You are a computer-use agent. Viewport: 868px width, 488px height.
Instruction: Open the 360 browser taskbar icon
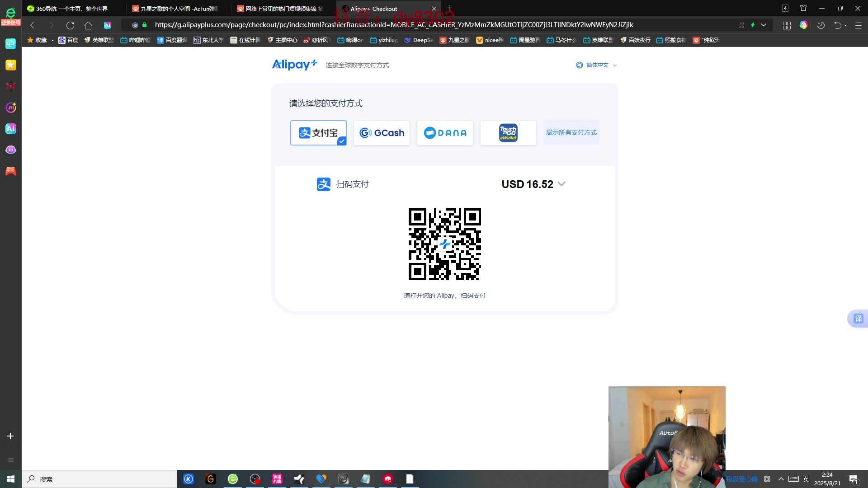(x=233, y=479)
